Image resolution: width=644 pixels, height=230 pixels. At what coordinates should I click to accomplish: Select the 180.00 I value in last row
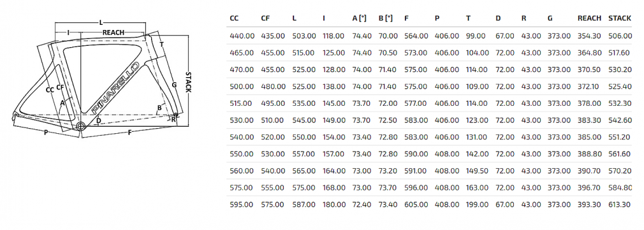coord(333,205)
